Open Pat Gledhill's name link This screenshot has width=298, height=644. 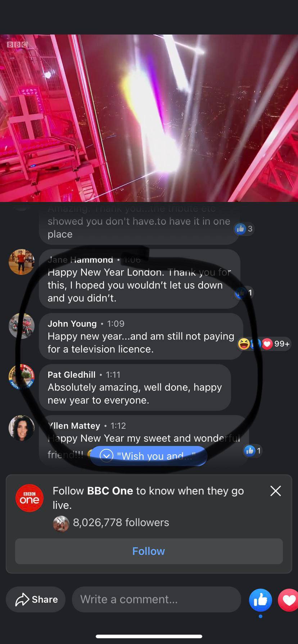[x=71, y=374]
